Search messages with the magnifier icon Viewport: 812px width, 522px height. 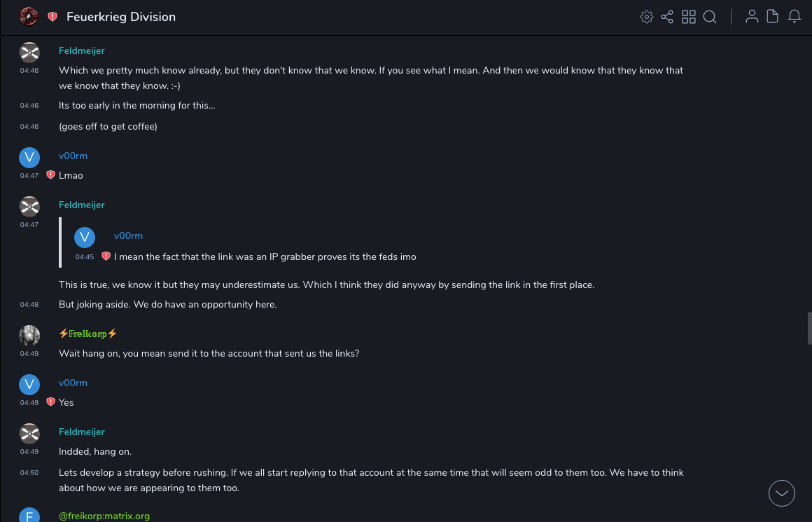(x=710, y=17)
